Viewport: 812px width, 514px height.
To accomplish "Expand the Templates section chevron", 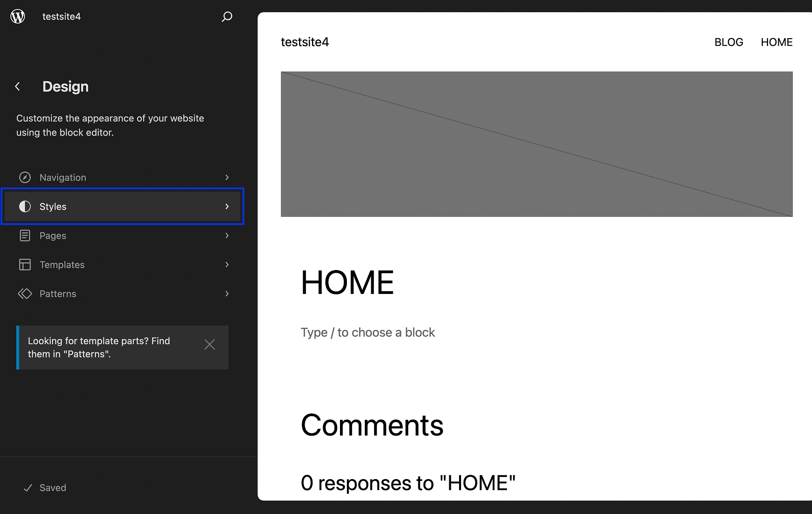I will [227, 264].
